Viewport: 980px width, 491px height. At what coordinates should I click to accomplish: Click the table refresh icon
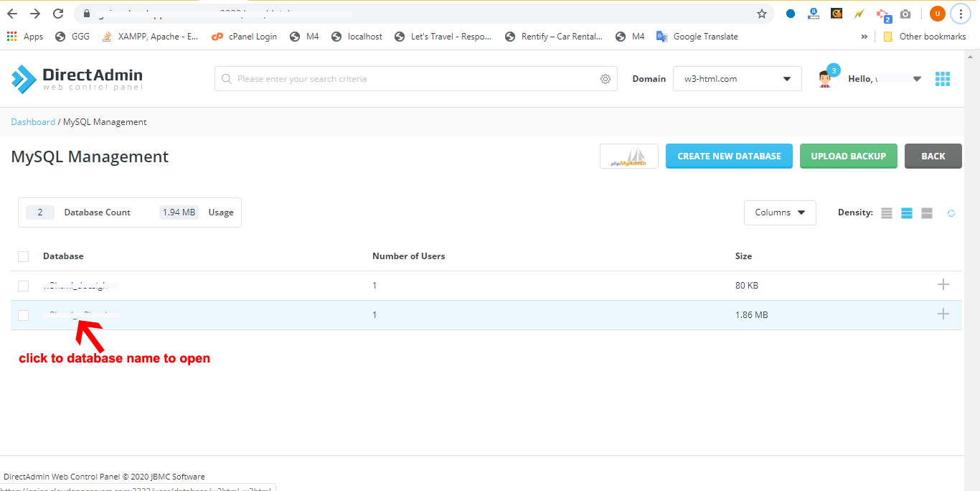[951, 213]
